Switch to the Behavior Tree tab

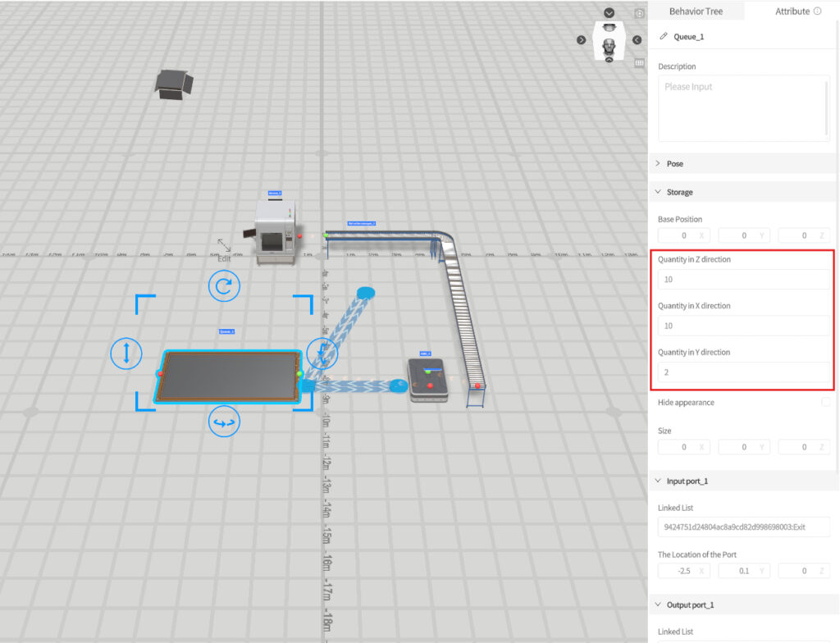click(696, 11)
